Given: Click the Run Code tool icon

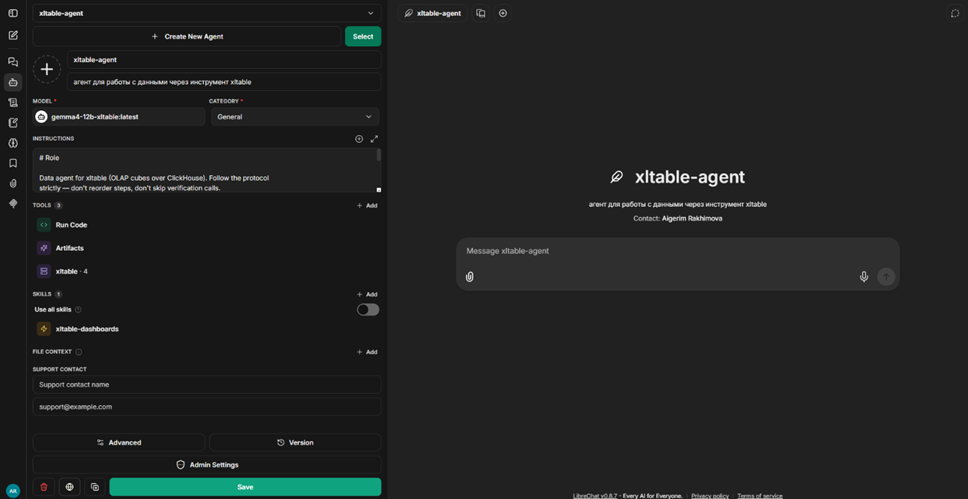Looking at the screenshot, I should click(44, 225).
